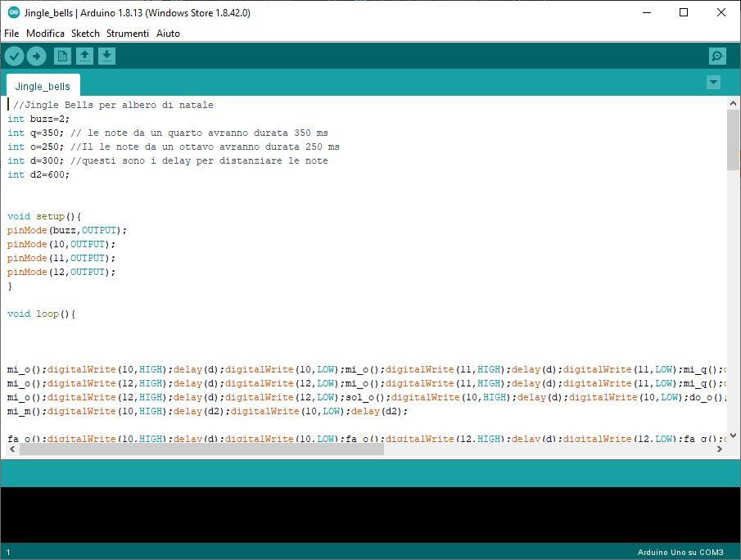This screenshot has height=560, width=741.
Task: Click the 'void setup(){' line
Action: [44, 216]
